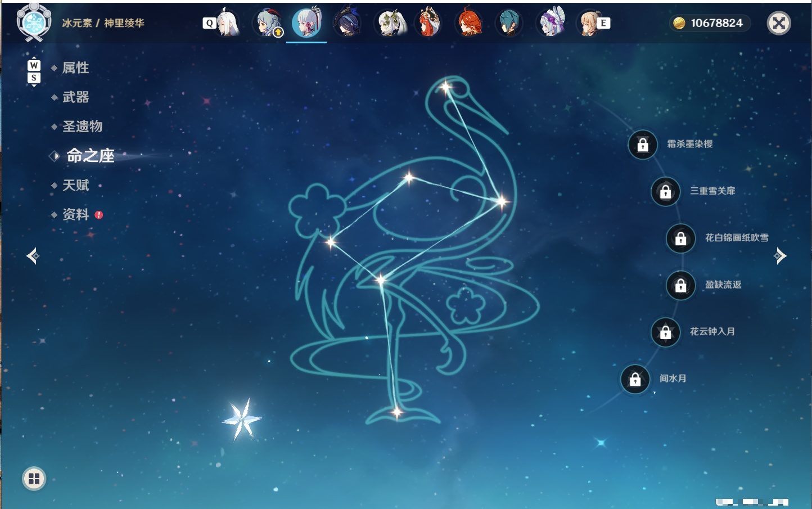Click the red alert badge beside 资料
The height and width of the screenshot is (509, 812).
pyautogui.click(x=99, y=215)
